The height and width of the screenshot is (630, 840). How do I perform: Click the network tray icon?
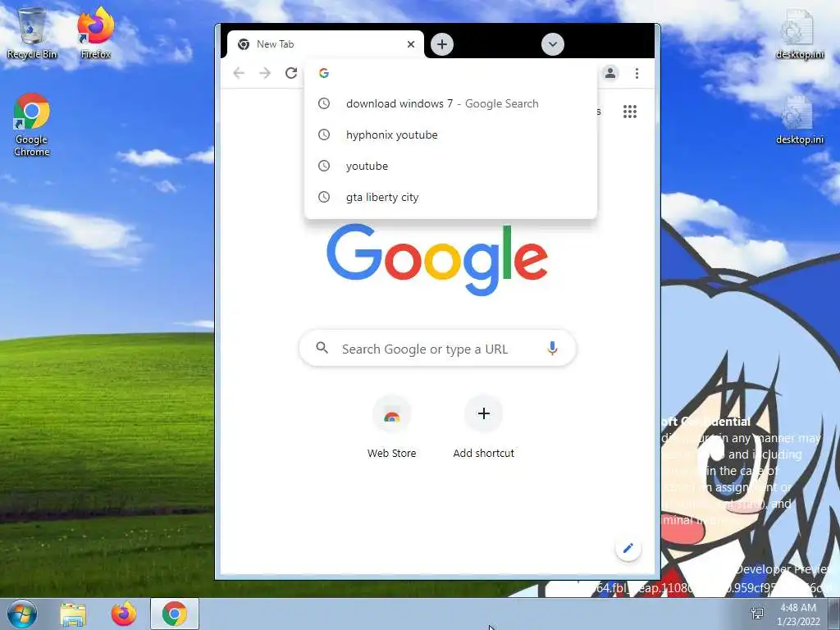pos(757,614)
